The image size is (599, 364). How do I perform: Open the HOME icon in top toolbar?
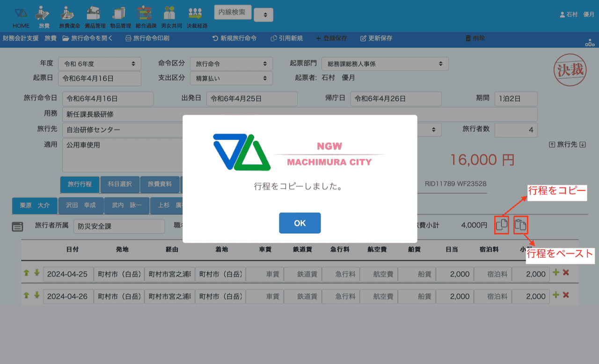(x=21, y=17)
